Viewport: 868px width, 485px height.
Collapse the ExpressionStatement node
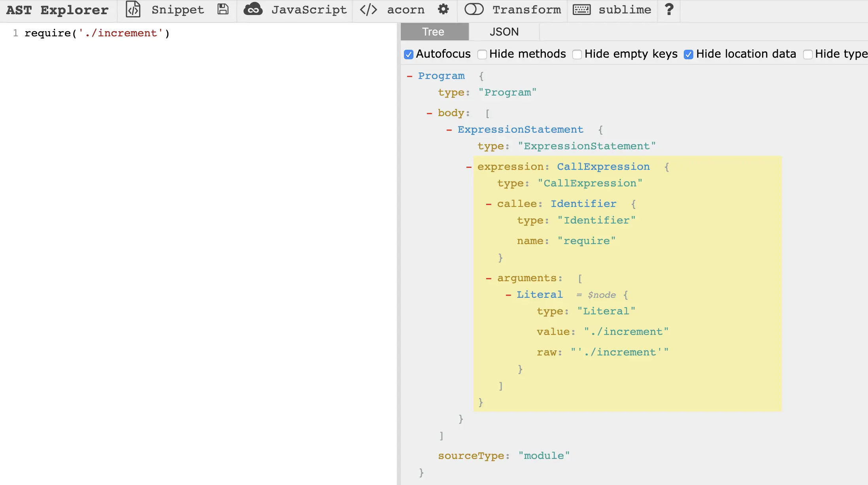pos(449,130)
